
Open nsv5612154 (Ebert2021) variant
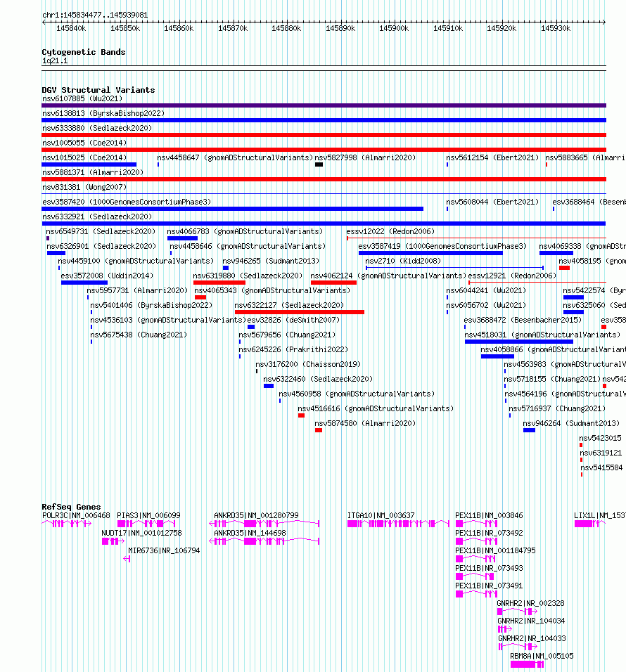[492, 157]
